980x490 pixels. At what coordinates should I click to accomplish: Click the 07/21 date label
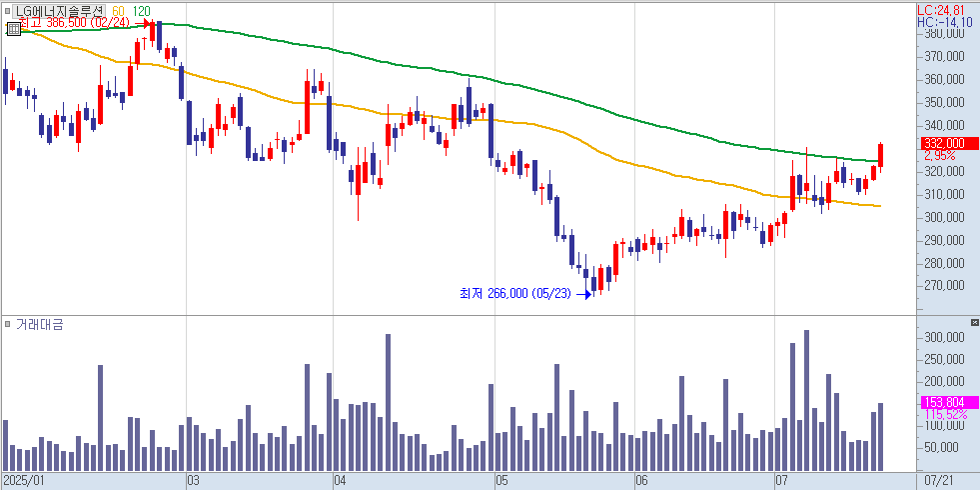[x=941, y=481]
